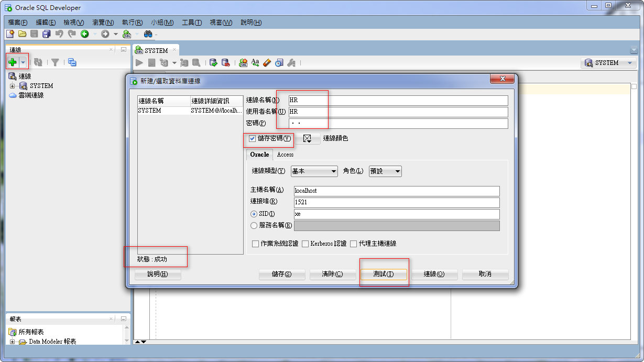
Task: Click the SYSTEM worksheet tab
Action: coord(157,50)
